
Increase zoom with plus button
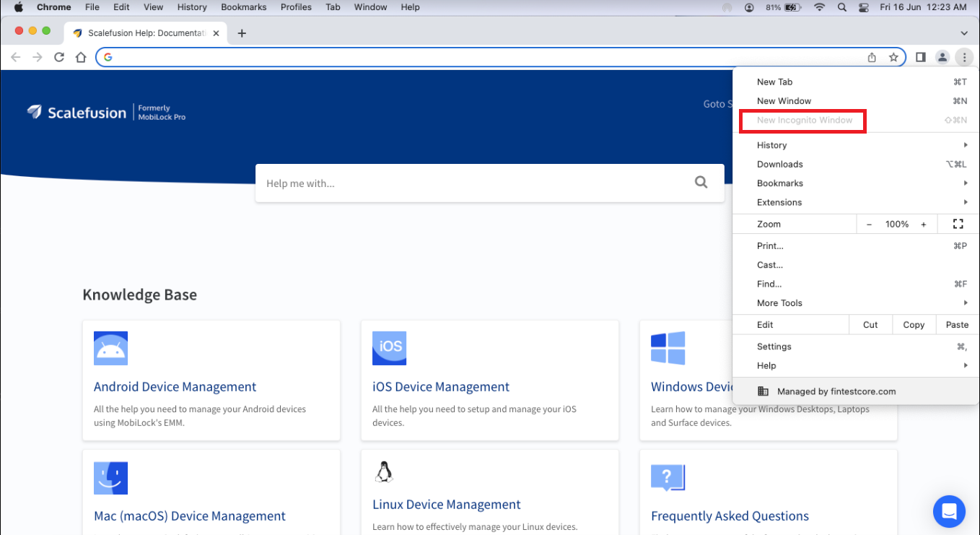click(923, 225)
